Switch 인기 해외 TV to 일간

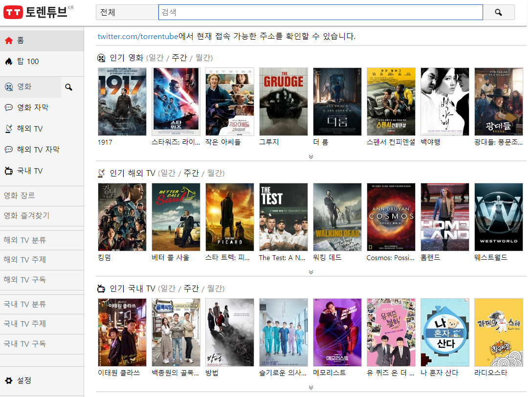168,173
